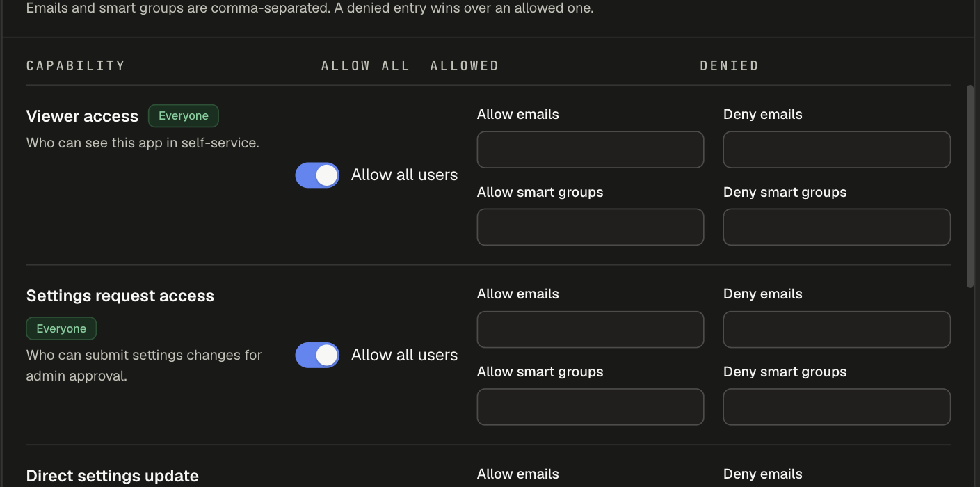
Task: Click 'Allow emails' label in Direct settings update row
Action: [x=518, y=474]
